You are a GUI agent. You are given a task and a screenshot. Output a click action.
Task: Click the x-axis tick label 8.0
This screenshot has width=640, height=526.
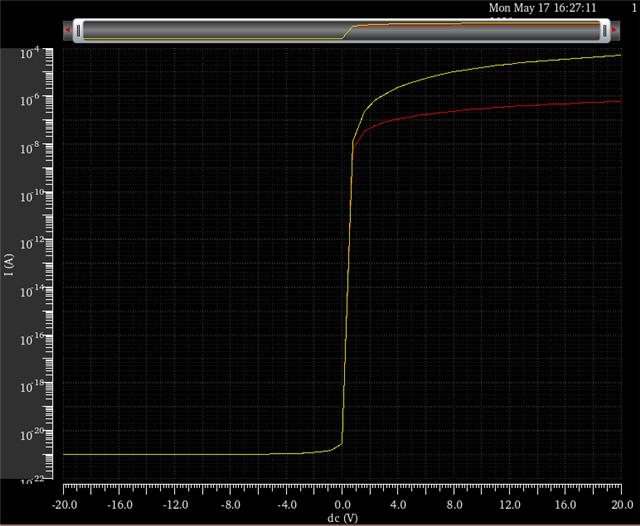(x=454, y=505)
